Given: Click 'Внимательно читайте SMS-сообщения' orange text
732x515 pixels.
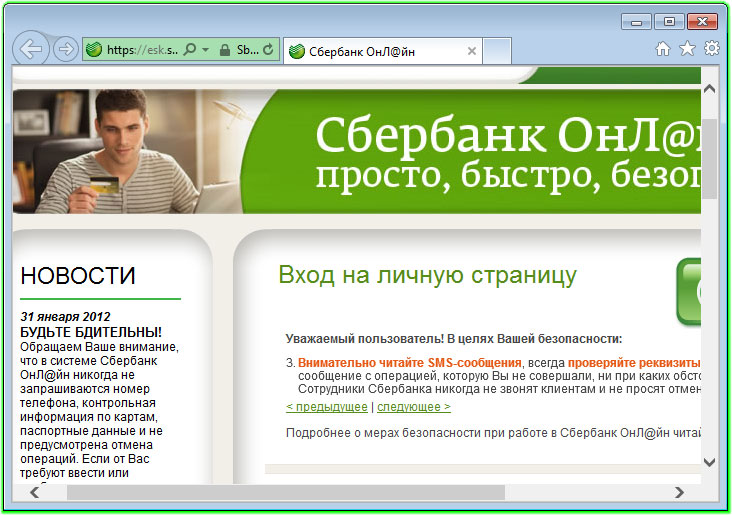Looking at the screenshot, I should coord(409,363).
